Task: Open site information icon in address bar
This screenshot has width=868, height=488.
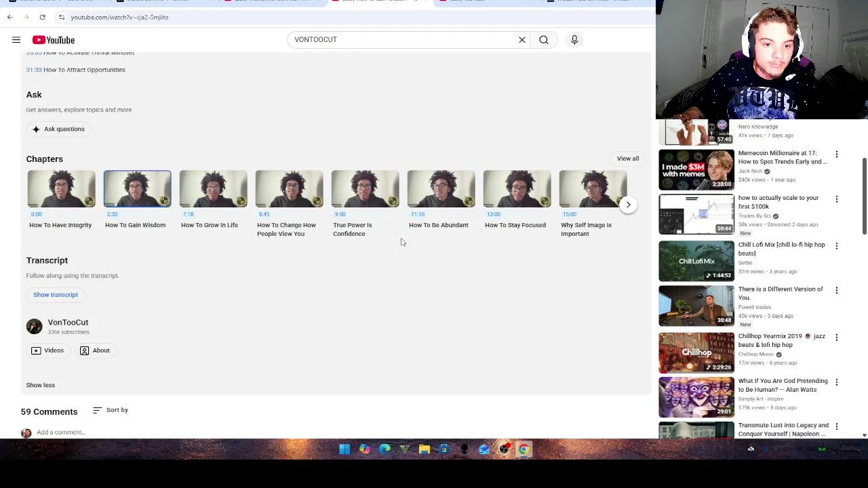Action: pos(61,17)
